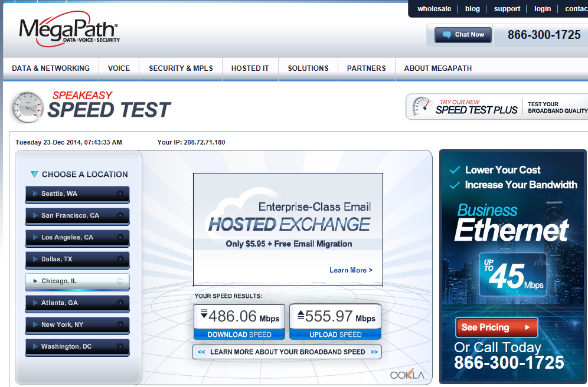Image resolution: width=588 pixels, height=387 pixels.
Task: Go to the wholesale link
Action: 435,9
